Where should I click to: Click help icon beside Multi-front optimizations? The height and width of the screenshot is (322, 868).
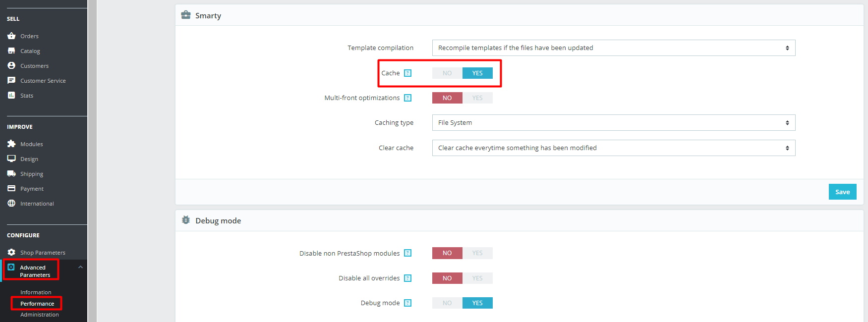pyautogui.click(x=407, y=98)
